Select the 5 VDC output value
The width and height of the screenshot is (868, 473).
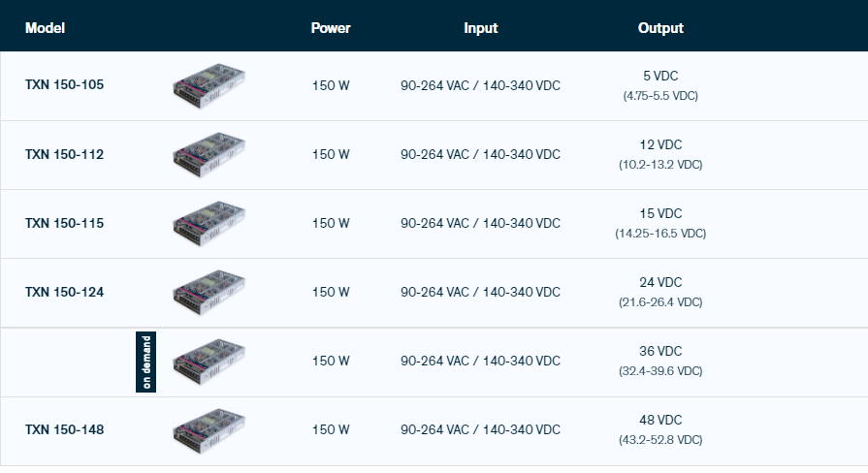coord(660,76)
